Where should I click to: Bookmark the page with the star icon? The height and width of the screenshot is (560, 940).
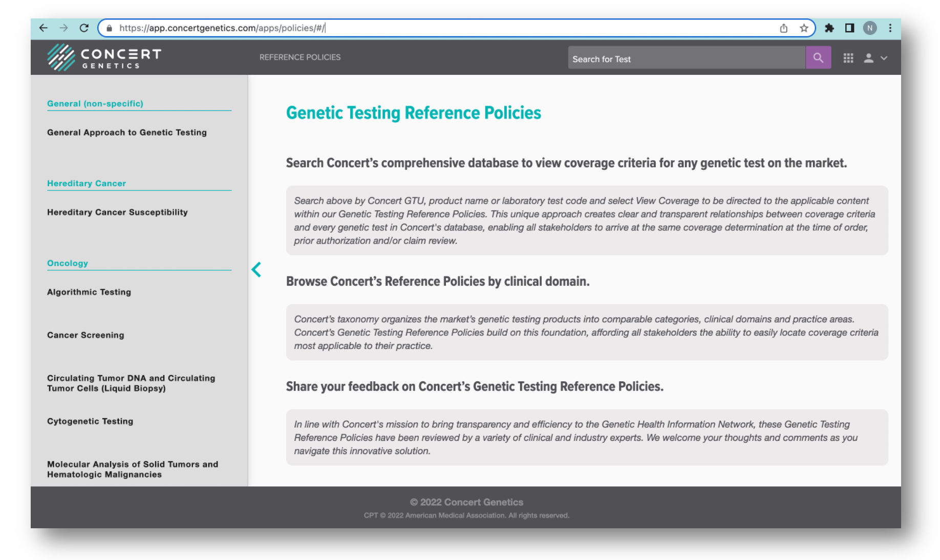point(804,28)
